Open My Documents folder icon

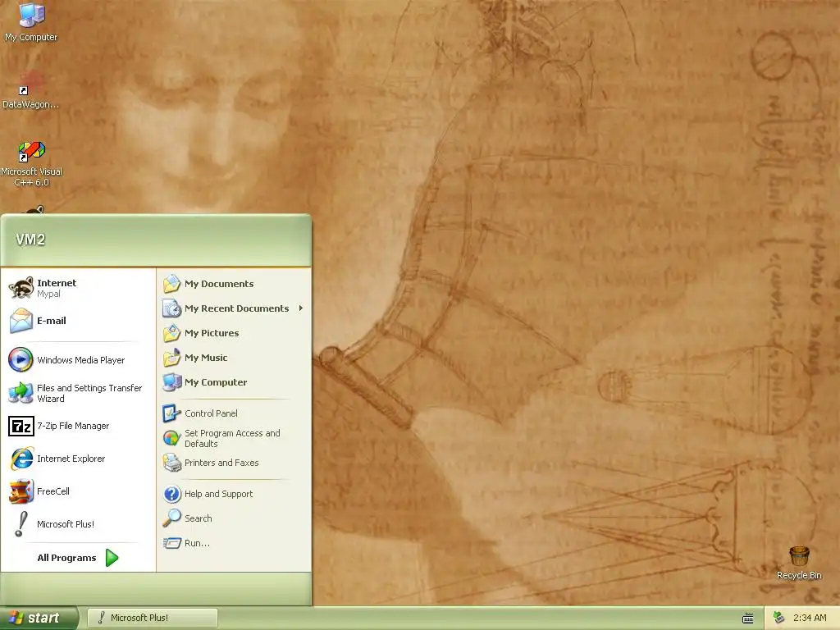pyautogui.click(x=172, y=283)
